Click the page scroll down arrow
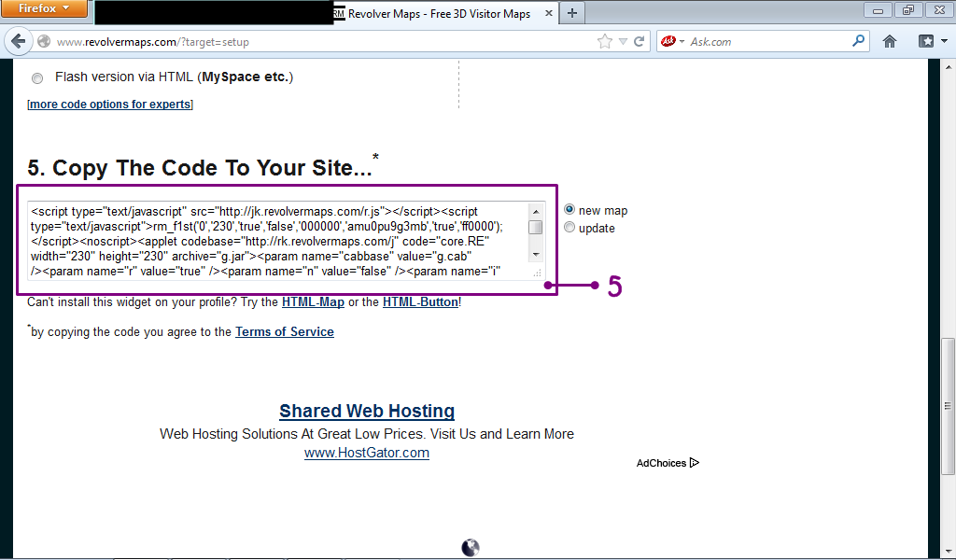The width and height of the screenshot is (956, 560). pos(949,553)
